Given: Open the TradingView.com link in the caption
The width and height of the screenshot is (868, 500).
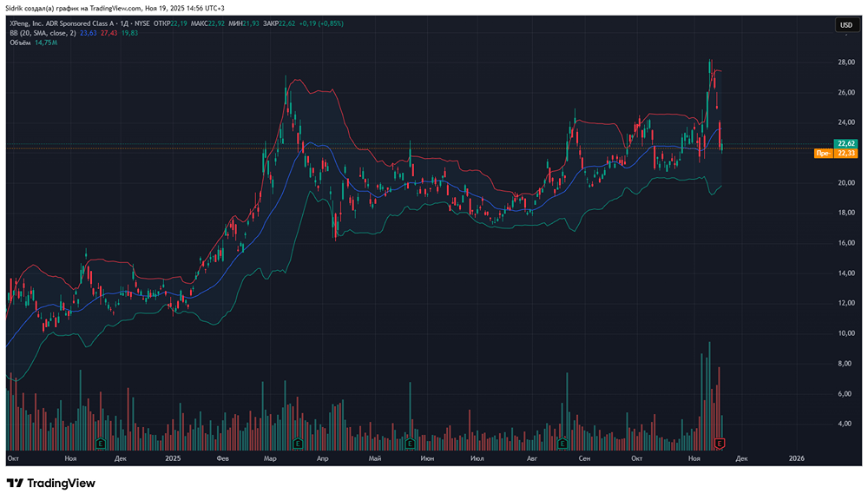Looking at the screenshot, I should coord(117,8).
